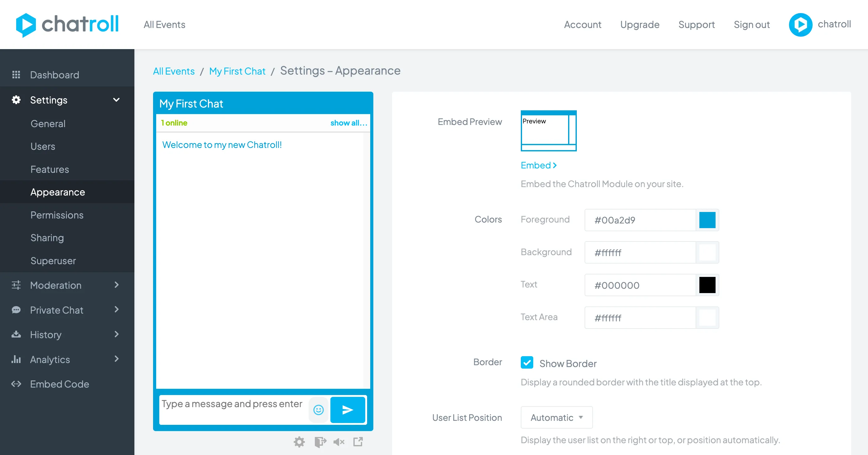Toggle the muted sound icon below chat
This screenshot has width=868, height=455.
coord(338,442)
